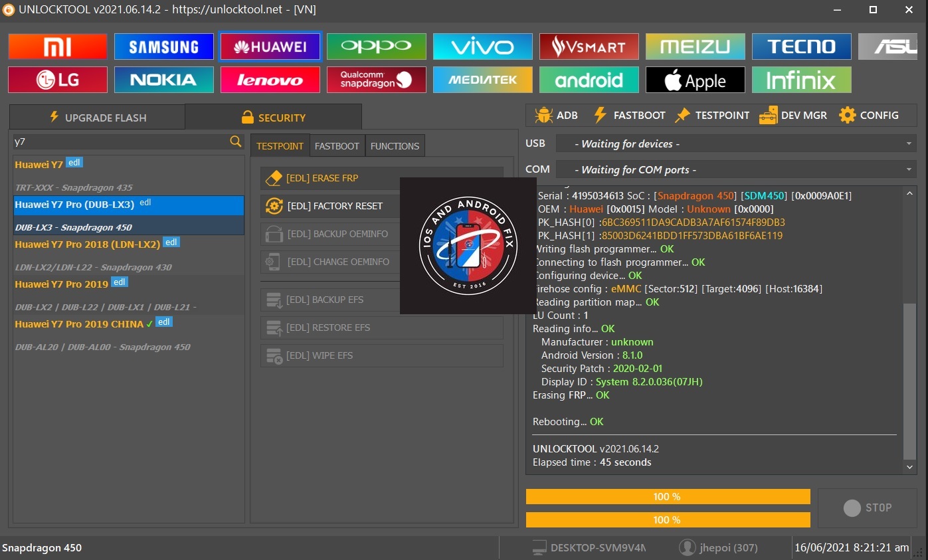This screenshot has width=928, height=560.
Task: Open the CONFIG gear settings
Action: point(869,115)
